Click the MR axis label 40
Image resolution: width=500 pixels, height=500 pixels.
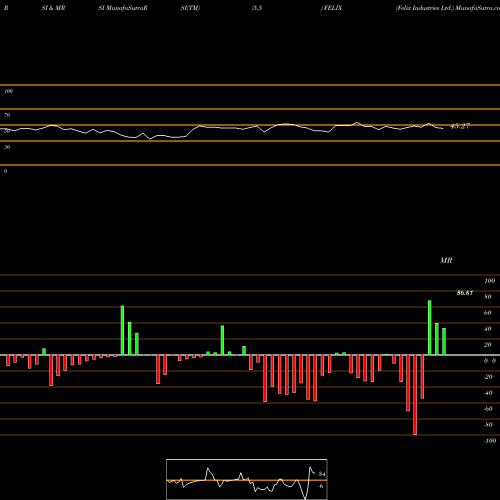tap(487, 329)
